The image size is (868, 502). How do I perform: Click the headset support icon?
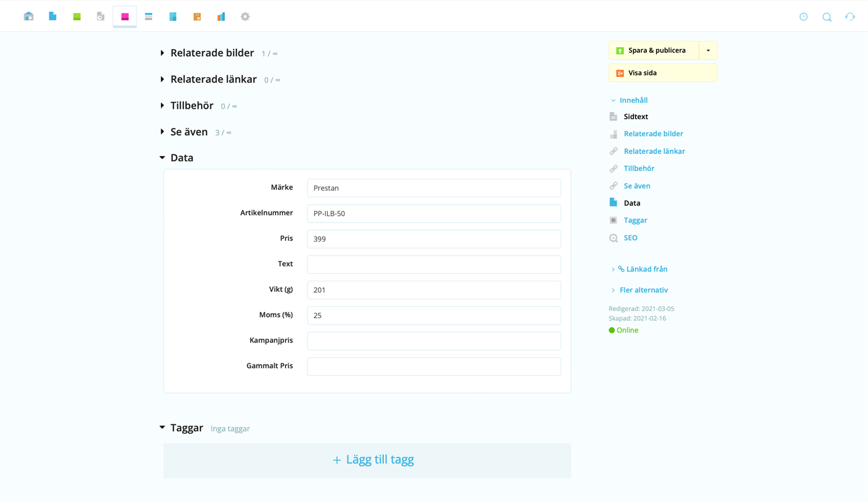point(850,17)
